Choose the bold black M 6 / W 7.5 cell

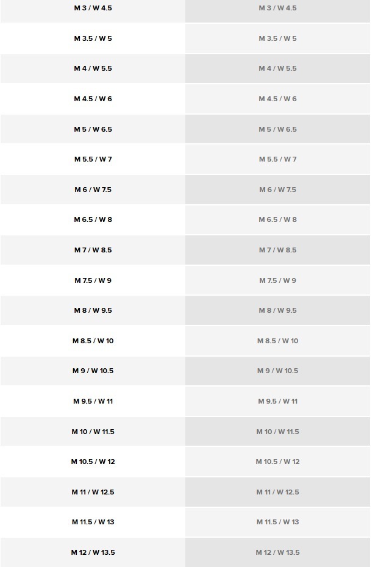pyautogui.click(x=93, y=190)
